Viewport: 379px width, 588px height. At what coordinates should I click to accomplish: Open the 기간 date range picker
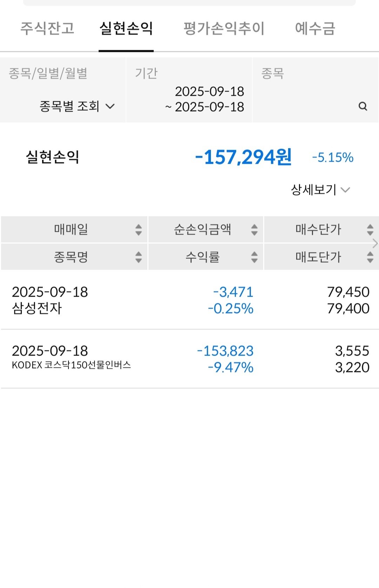point(205,99)
